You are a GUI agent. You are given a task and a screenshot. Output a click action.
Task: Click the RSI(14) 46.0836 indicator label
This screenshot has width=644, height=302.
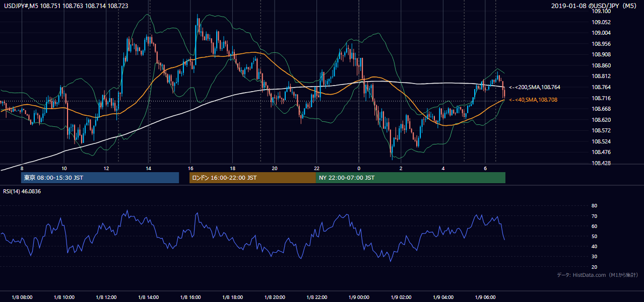click(22, 191)
